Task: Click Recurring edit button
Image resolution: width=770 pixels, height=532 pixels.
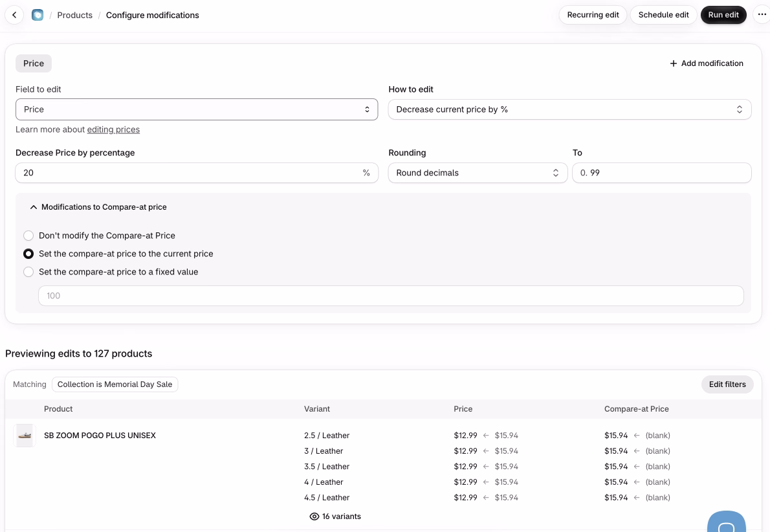Action: point(593,15)
